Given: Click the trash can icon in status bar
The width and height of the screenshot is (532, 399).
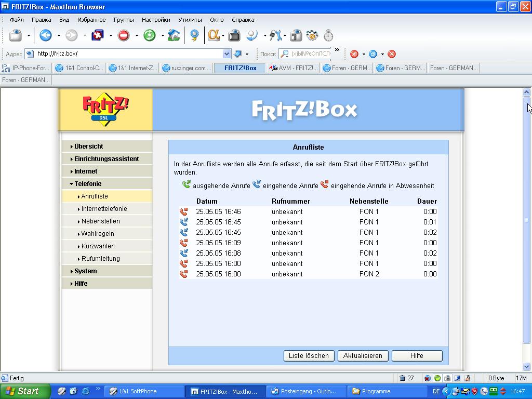Looking at the screenshot, I should point(403,378).
